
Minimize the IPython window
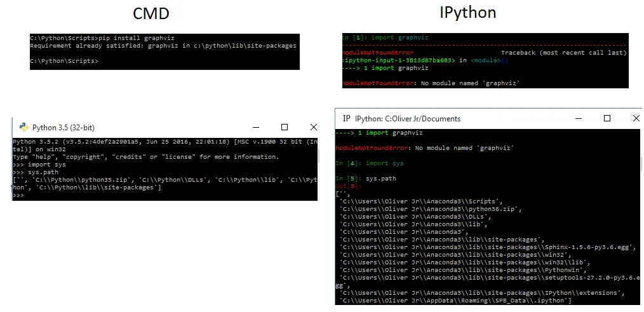pos(579,118)
